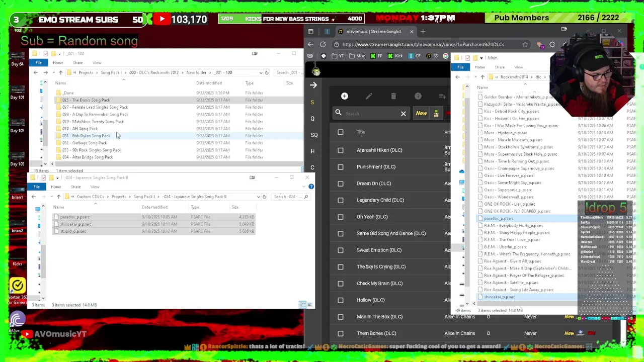
Task: Click the songlist Search input field
Action: click(370, 114)
